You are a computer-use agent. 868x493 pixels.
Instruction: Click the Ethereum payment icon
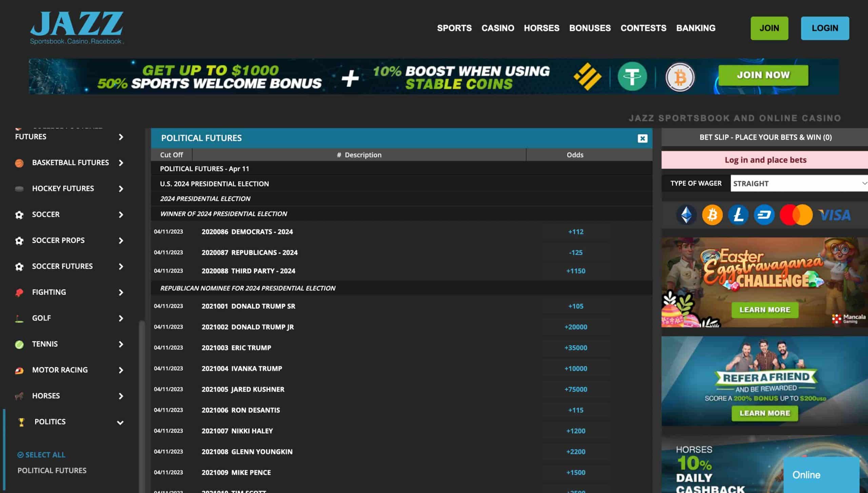point(686,215)
